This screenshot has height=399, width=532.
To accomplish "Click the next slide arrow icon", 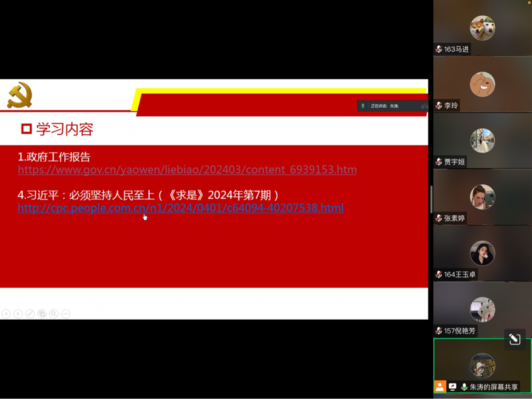I will [18, 313].
